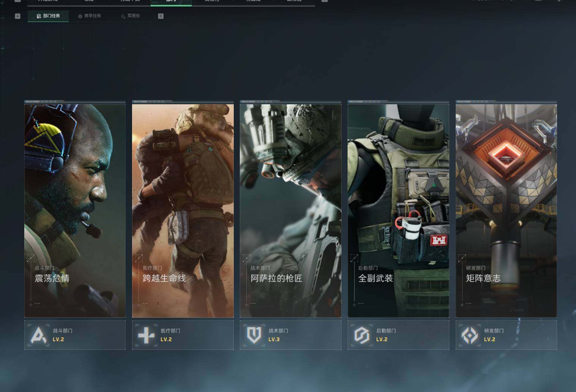Select the 战术部门 LV.3 level panel
The image size is (576, 392).
point(291,335)
